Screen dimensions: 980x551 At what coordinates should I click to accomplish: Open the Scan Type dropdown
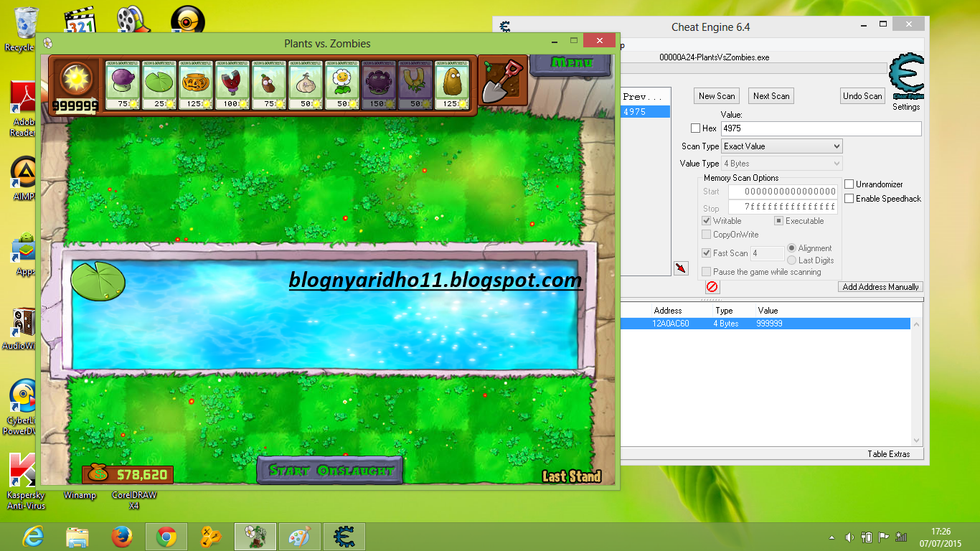pyautogui.click(x=781, y=146)
